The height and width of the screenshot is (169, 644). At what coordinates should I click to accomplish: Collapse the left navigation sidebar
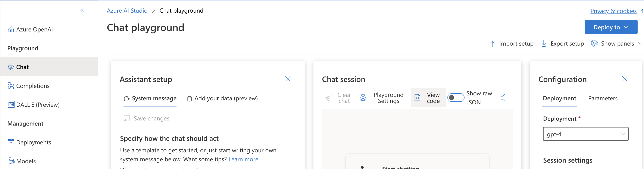(x=82, y=10)
